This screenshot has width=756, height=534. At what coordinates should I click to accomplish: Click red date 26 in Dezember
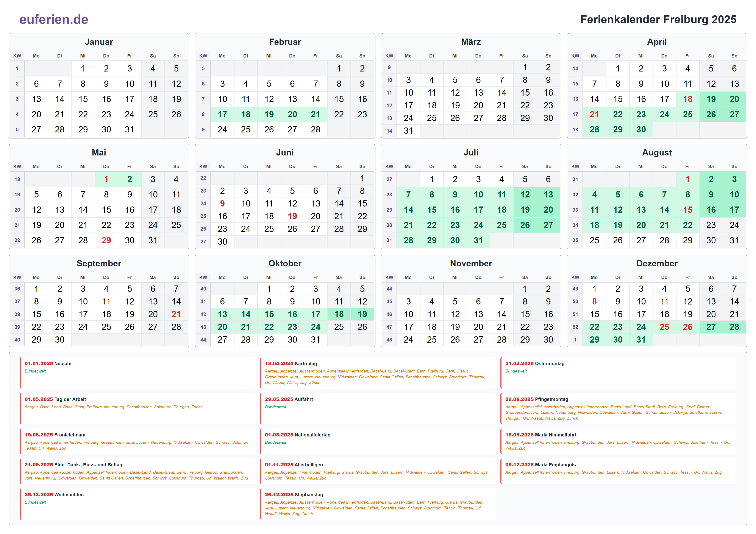tap(687, 327)
